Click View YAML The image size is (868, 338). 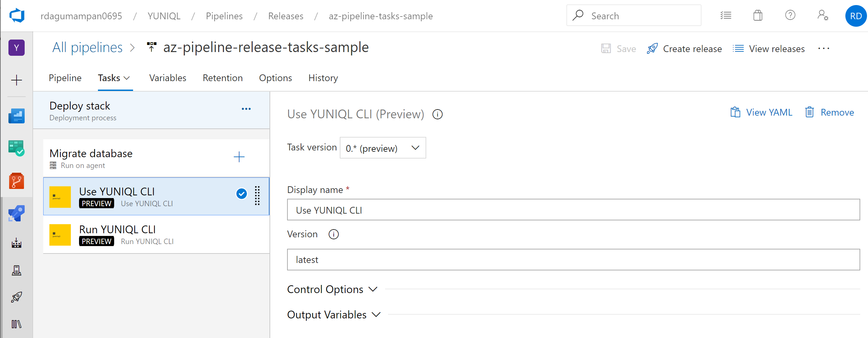tap(761, 112)
